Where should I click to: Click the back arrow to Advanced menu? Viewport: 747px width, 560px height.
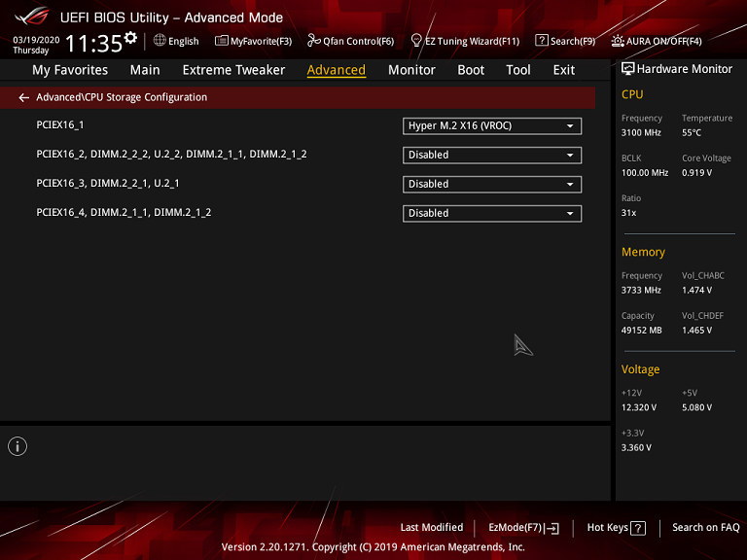pos(23,98)
